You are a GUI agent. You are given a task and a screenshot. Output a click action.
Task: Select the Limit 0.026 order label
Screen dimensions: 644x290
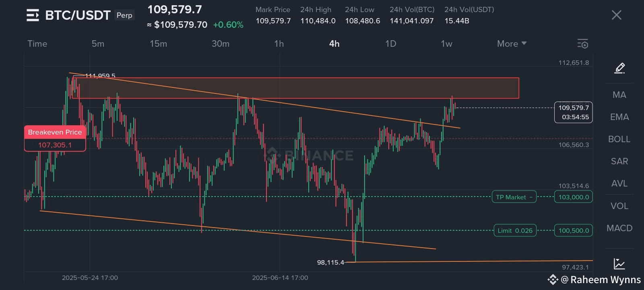click(515, 230)
